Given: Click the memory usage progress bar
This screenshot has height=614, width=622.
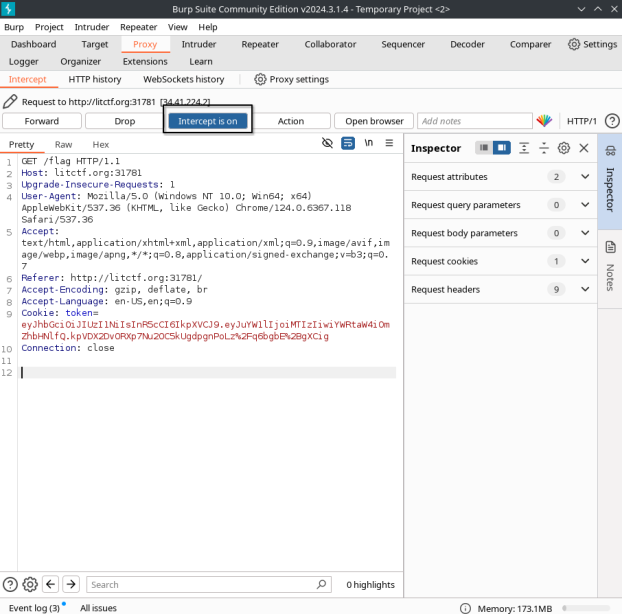Looking at the screenshot, I should tap(586, 608).
